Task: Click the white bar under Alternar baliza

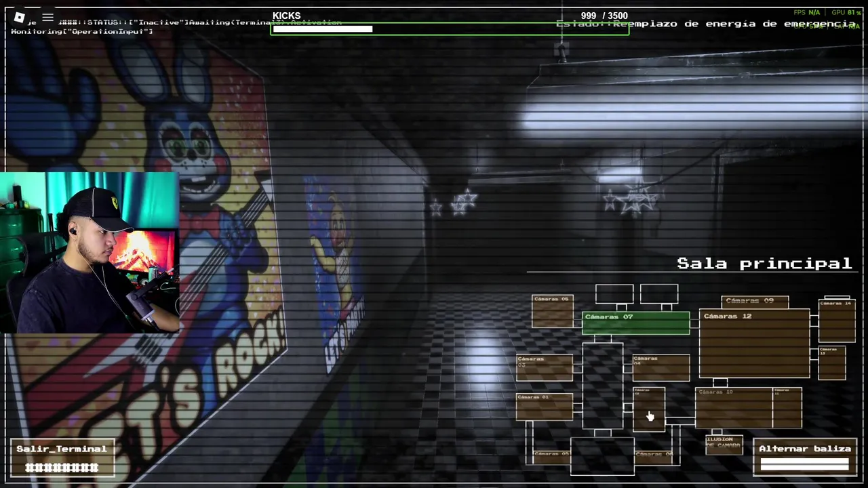Action: (804, 464)
